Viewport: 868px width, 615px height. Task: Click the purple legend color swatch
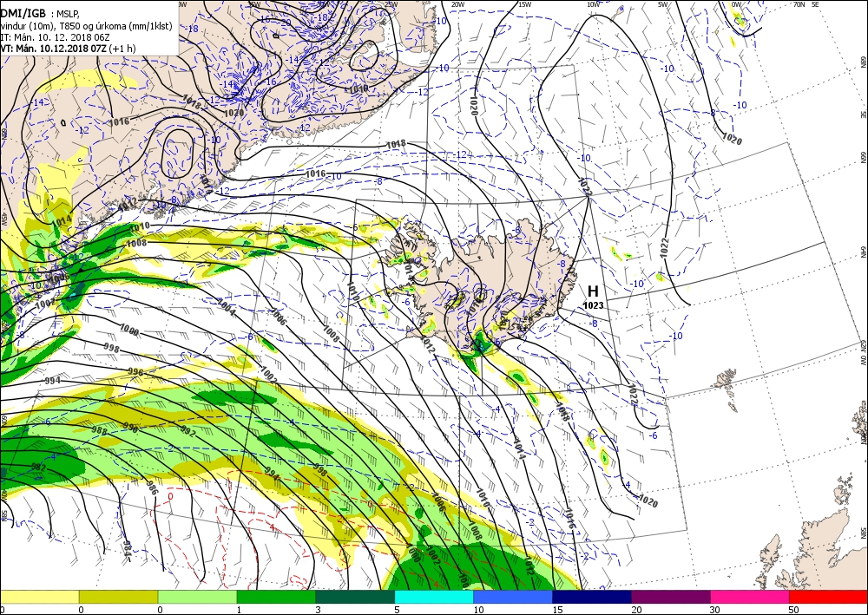coord(671,597)
